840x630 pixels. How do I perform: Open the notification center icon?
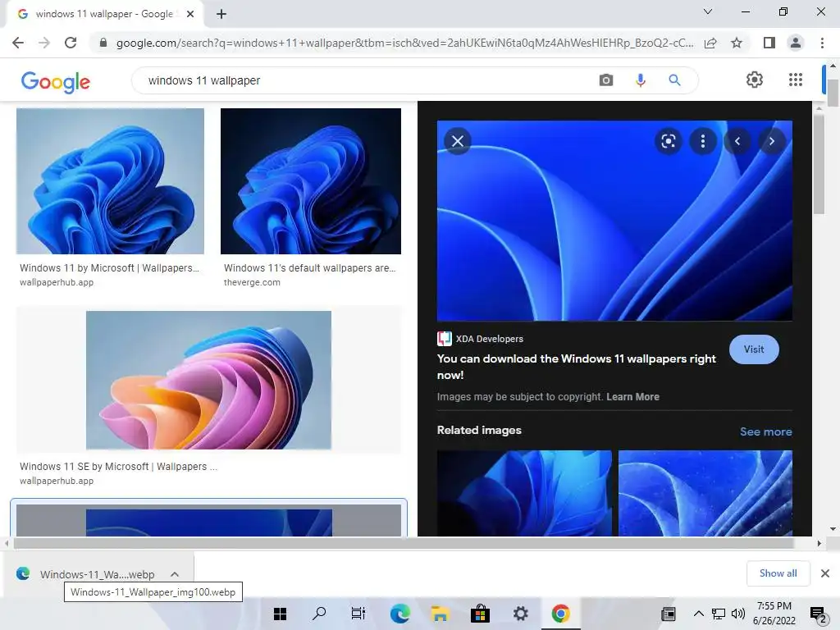(818, 614)
